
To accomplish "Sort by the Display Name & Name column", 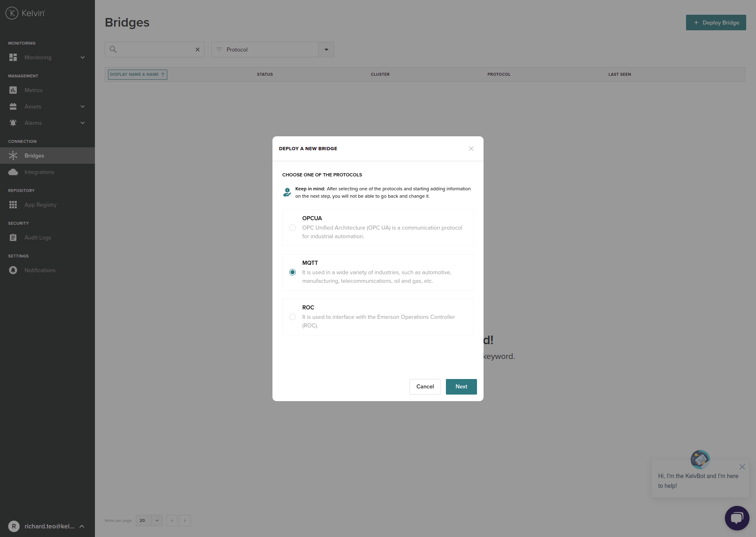I will [137, 74].
